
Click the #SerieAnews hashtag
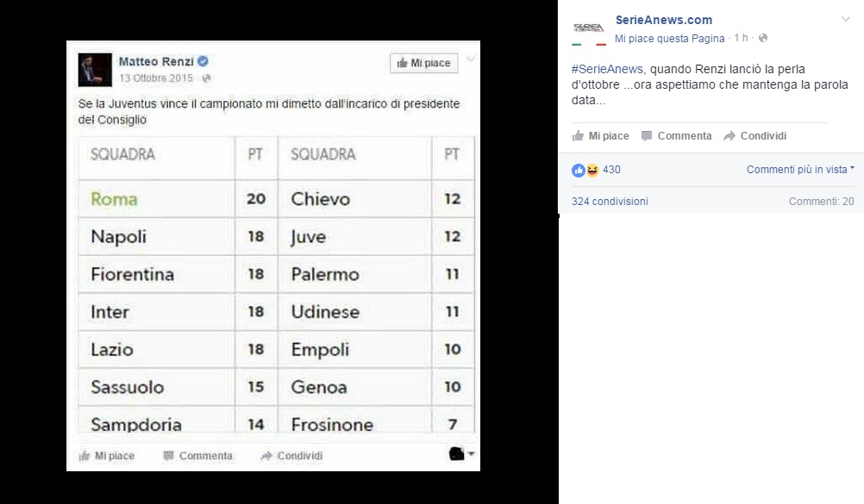(607, 69)
